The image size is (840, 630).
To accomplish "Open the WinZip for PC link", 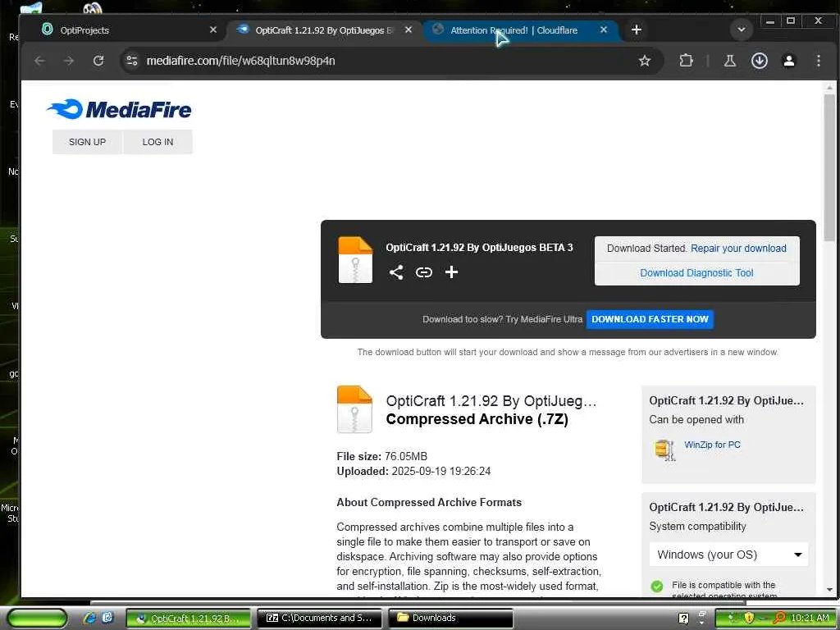I will pyautogui.click(x=712, y=445).
